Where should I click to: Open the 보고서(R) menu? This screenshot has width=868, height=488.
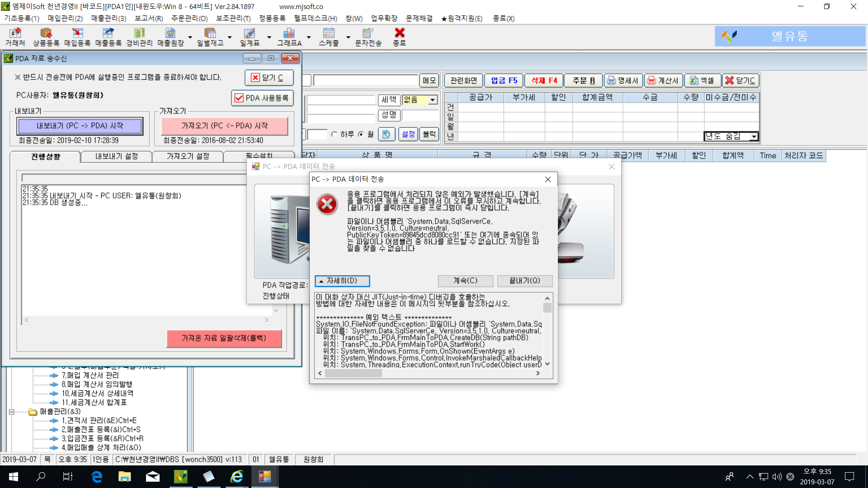click(x=149, y=19)
